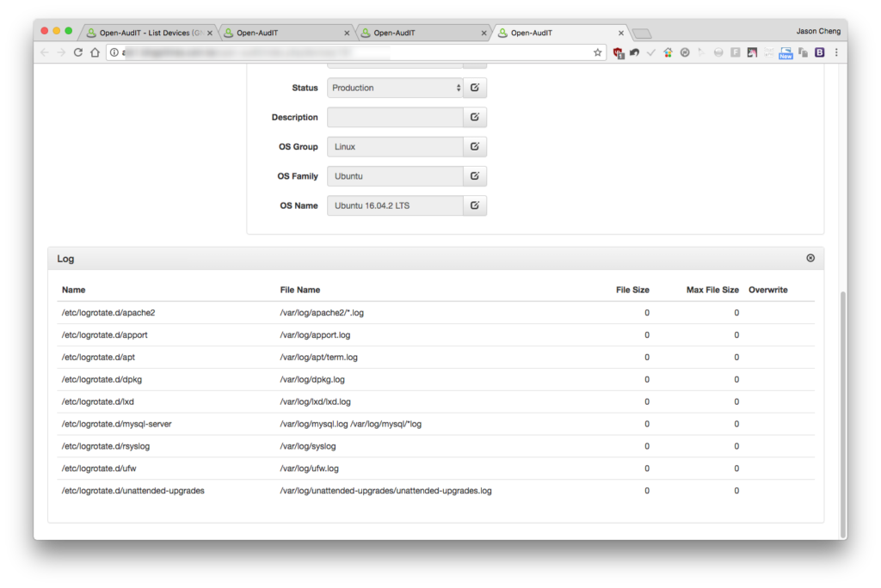
Task: Click the Description input field
Action: coord(395,118)
